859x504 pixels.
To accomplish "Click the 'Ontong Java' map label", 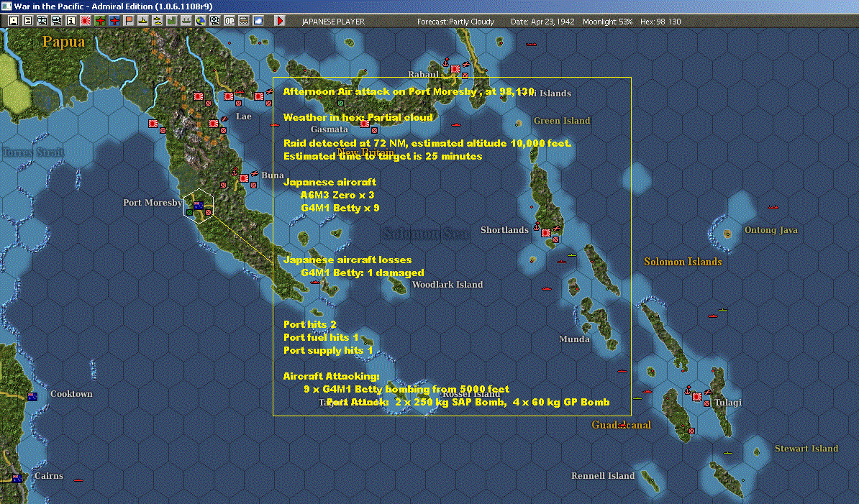I will (x=771, y=230).
